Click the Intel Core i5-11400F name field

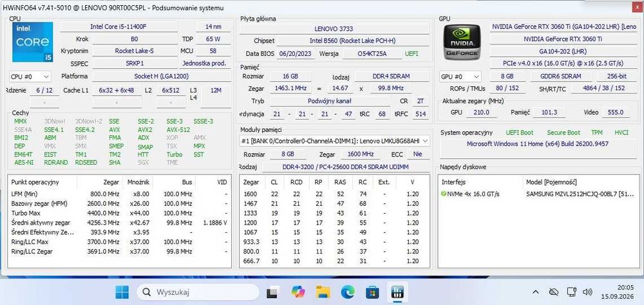point(118,26)
